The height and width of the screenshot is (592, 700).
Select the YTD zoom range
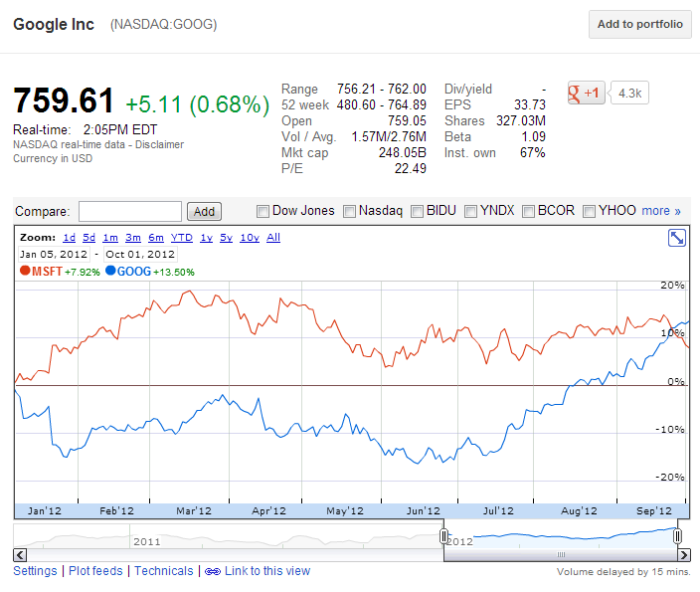(182, 238)
